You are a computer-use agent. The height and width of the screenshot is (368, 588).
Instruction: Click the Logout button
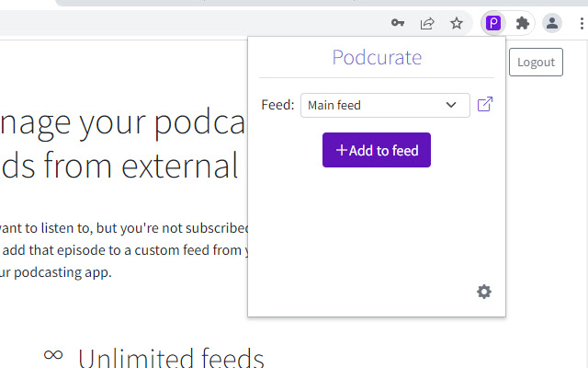pyautogui.click(x=536, y=62)
